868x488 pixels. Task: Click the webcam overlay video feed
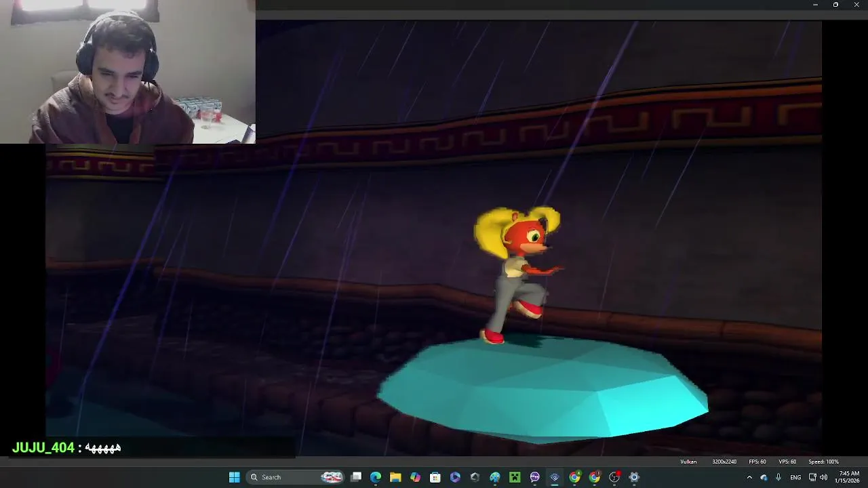tap(127, 72)
